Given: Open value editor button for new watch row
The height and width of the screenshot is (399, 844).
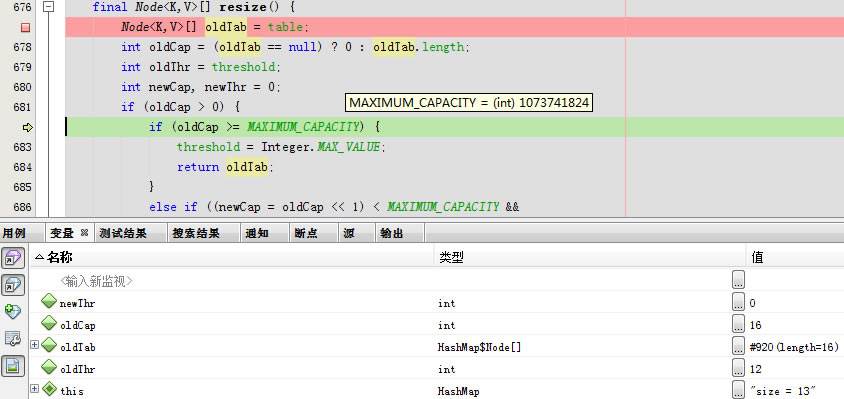Looking at the screenshot, I should 738,280.
